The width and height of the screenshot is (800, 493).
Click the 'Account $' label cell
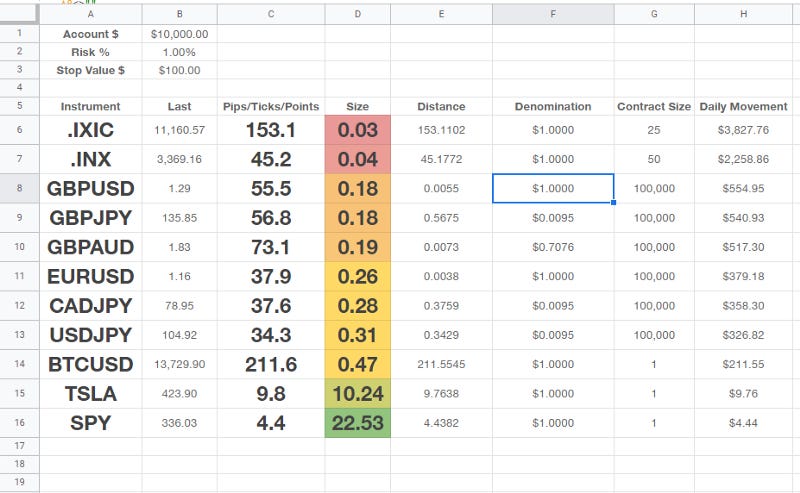point(91,34)
